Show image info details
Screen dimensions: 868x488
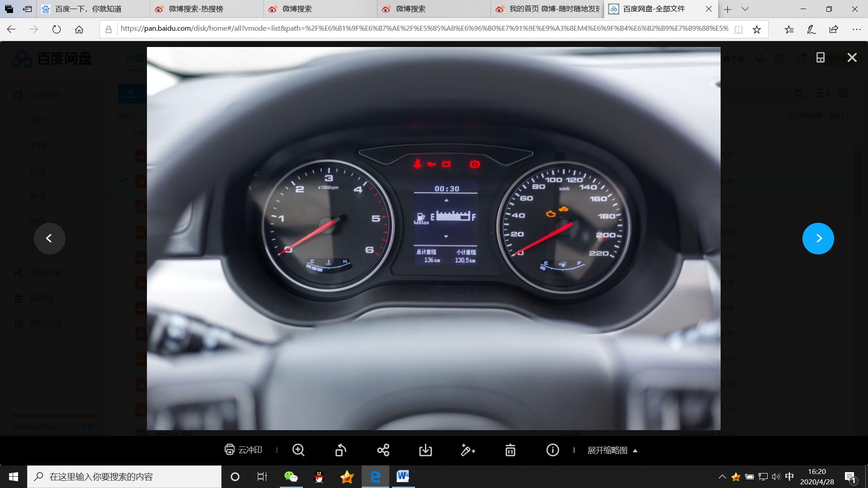click(552, 450)
